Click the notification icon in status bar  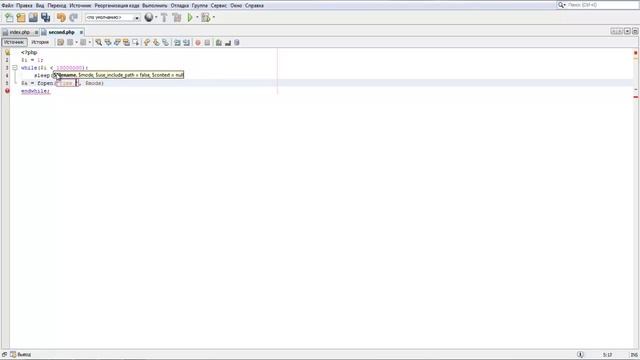tap(580, 355)
